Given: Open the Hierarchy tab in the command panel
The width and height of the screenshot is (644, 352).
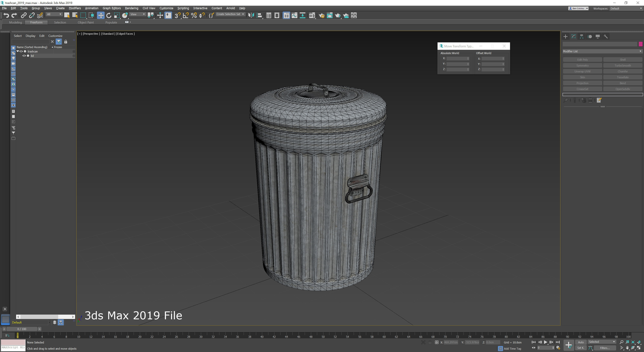Looking at the screenshot, I should (581, 37).
